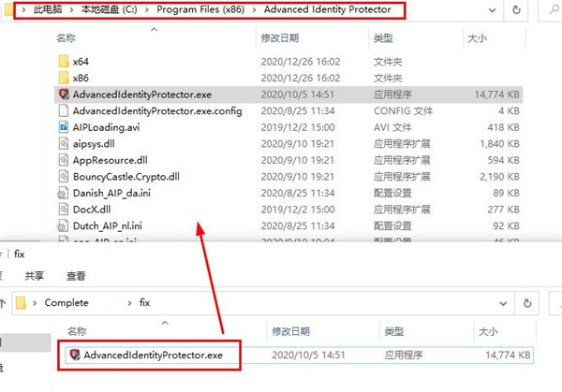
Task: Select aipsys.dll file name
Action: coord(94,144)
